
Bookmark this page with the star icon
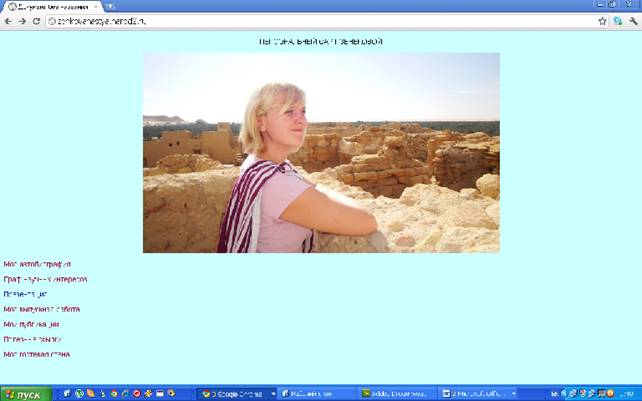(x=602, y=20)
